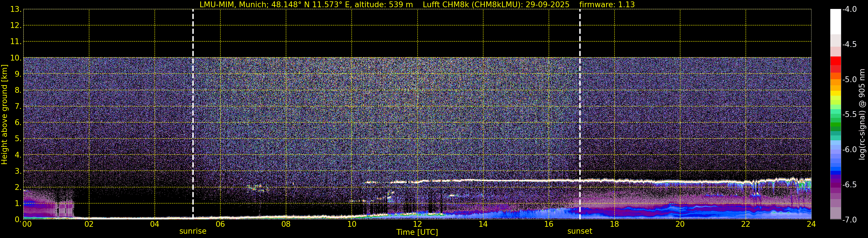Click the '0.' tick on the height axis

point(18,220)
